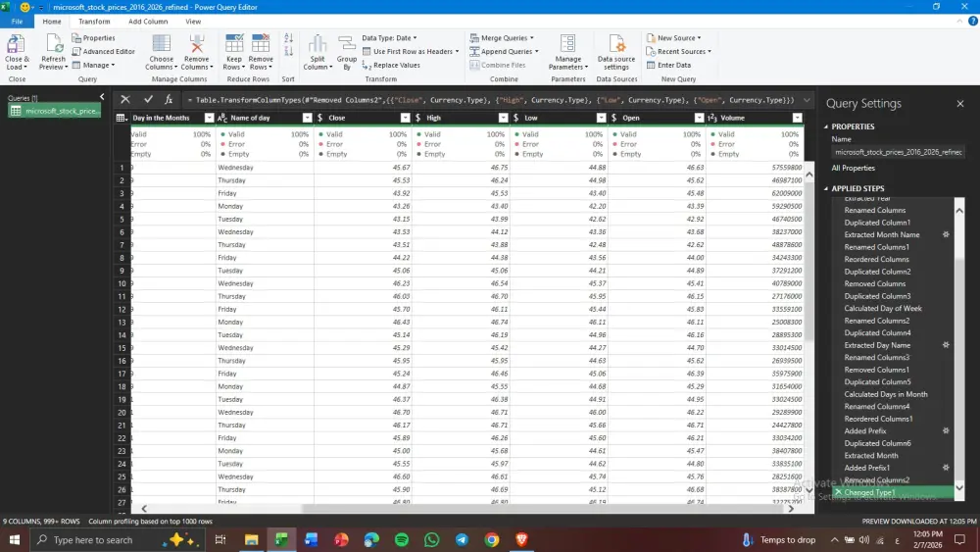Viewport: 980px width, 552px height.
Task: Switch to the Home tab
Action: [x=52, y=22]
